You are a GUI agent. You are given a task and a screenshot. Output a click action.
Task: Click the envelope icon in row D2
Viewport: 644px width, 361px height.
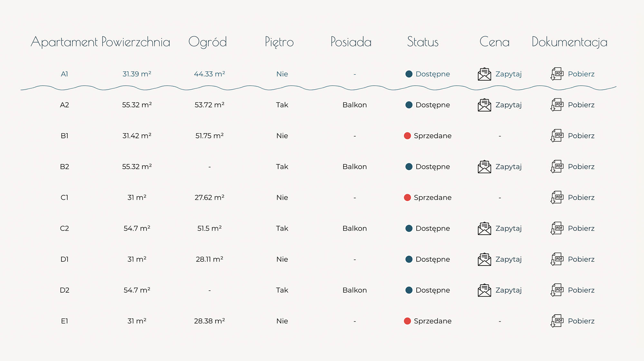[484, 290]
